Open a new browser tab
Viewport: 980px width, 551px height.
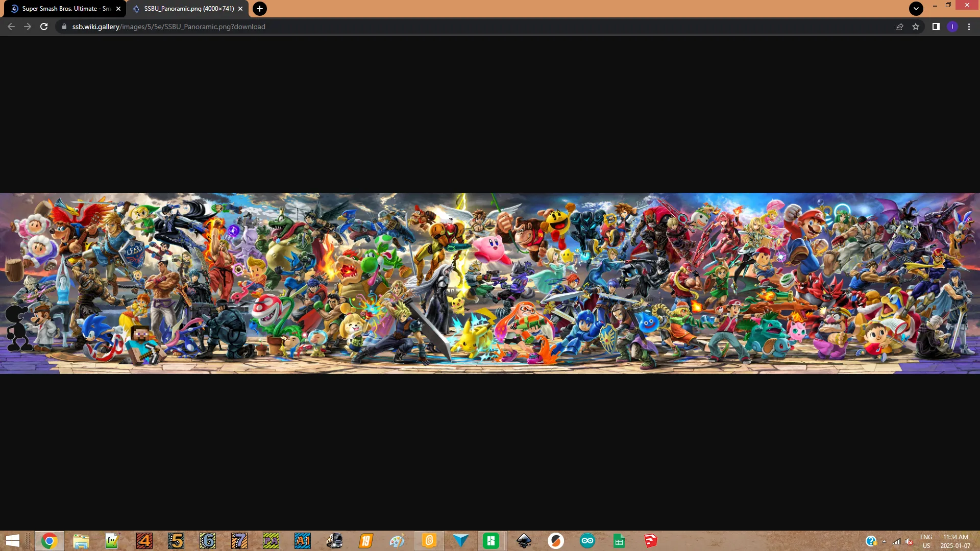click(x=260, y=9)
